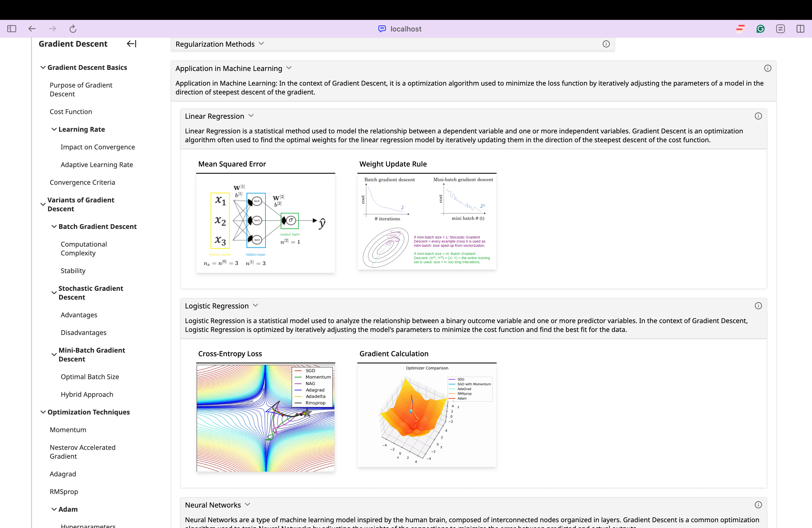Go back to the previous page
This screenshot has width=812, height=528.
pyautogui.click(x=32, y=29)
